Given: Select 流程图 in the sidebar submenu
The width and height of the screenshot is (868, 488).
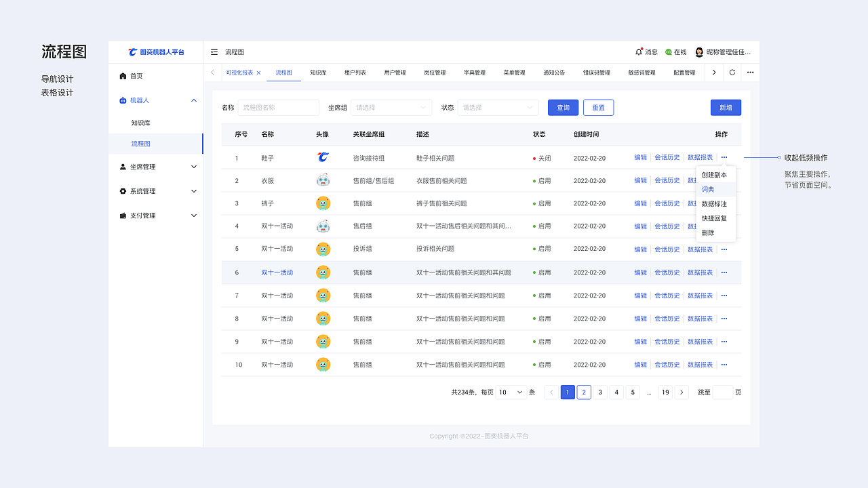Looking at the screenshot, I should click(x=156, y=144).
